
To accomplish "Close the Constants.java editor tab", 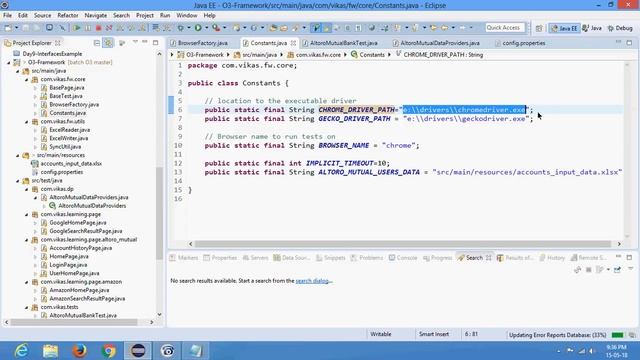I will tap(293, 43).
